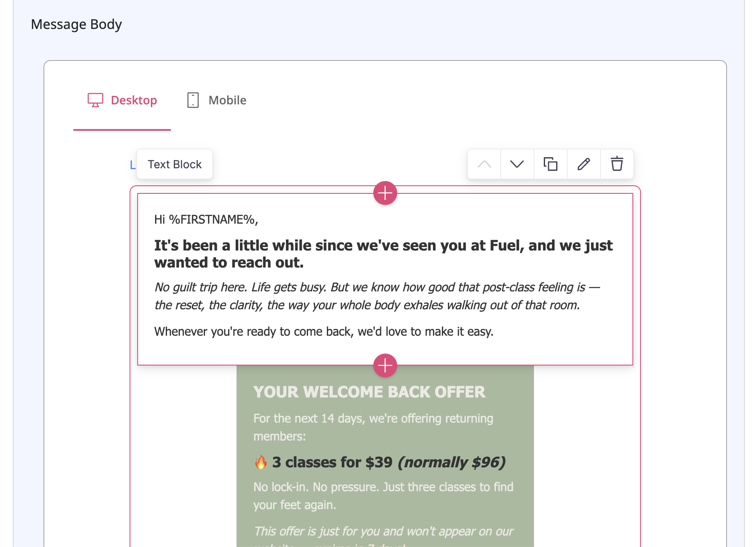
Task: Click the fire emoji in offer line
Action: pyautogui.click(x=261, y=462)
